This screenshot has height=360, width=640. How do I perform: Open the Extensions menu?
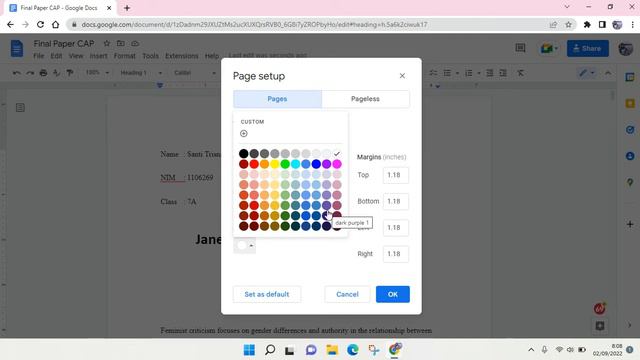[x=182, y=56]
